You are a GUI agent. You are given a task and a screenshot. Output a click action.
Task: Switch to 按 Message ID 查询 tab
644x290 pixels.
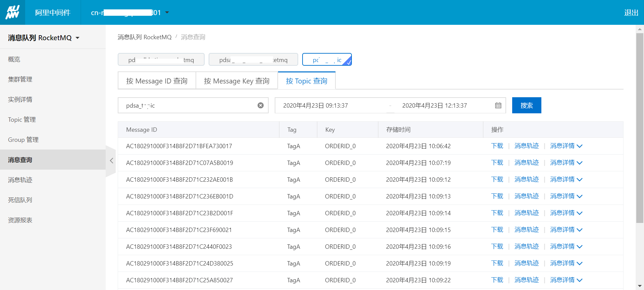(157, 81)
